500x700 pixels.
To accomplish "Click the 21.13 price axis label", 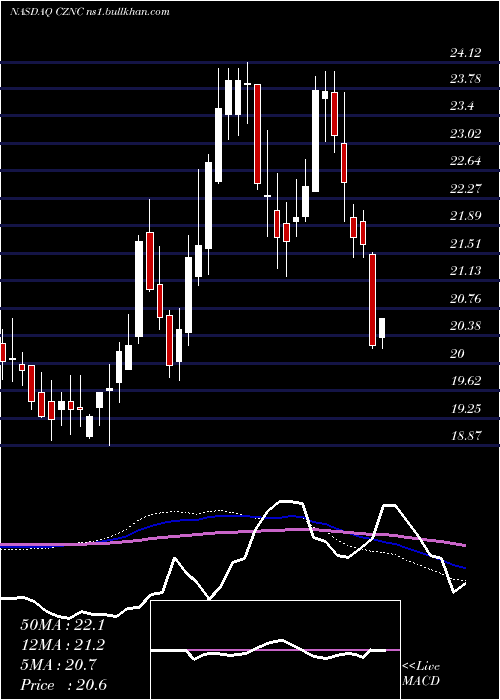I will pyautogui.click(x=466, y=271).
